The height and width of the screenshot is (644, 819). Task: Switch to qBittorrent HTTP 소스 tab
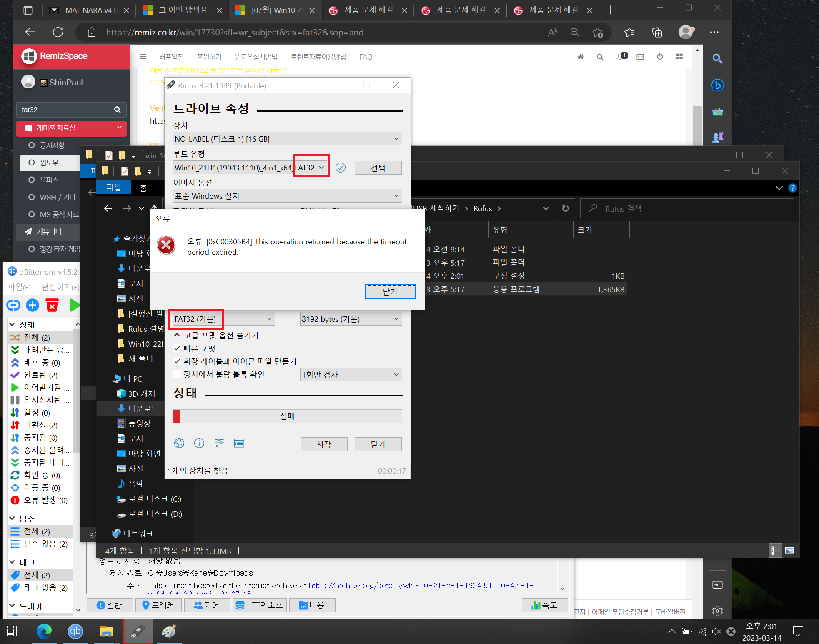259,605
